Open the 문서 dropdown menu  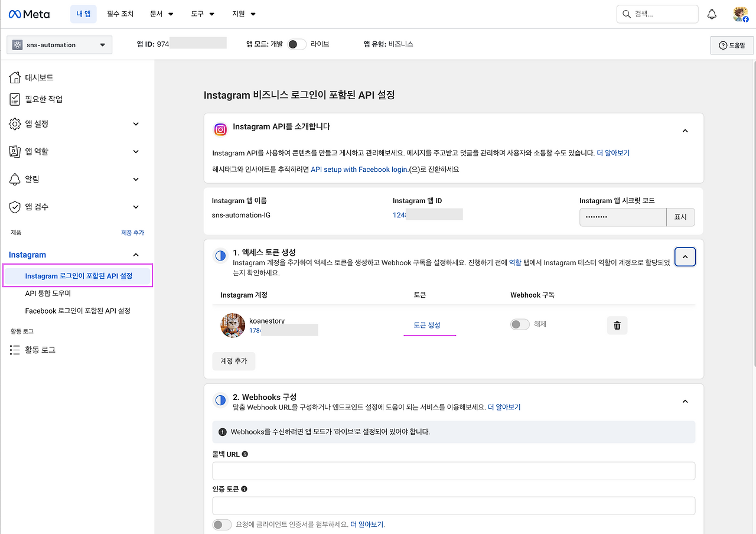click(x=162, y=14)
